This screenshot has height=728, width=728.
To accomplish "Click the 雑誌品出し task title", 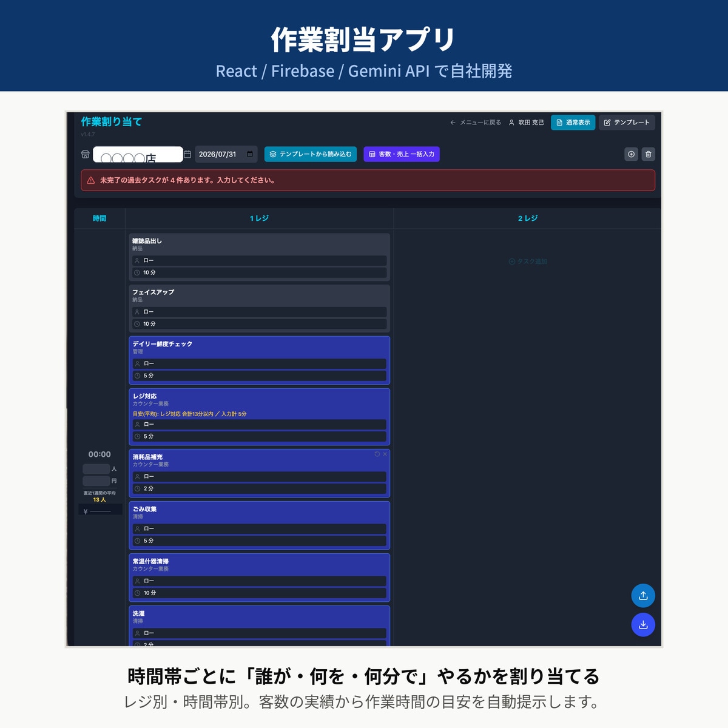I will [147, 241].
